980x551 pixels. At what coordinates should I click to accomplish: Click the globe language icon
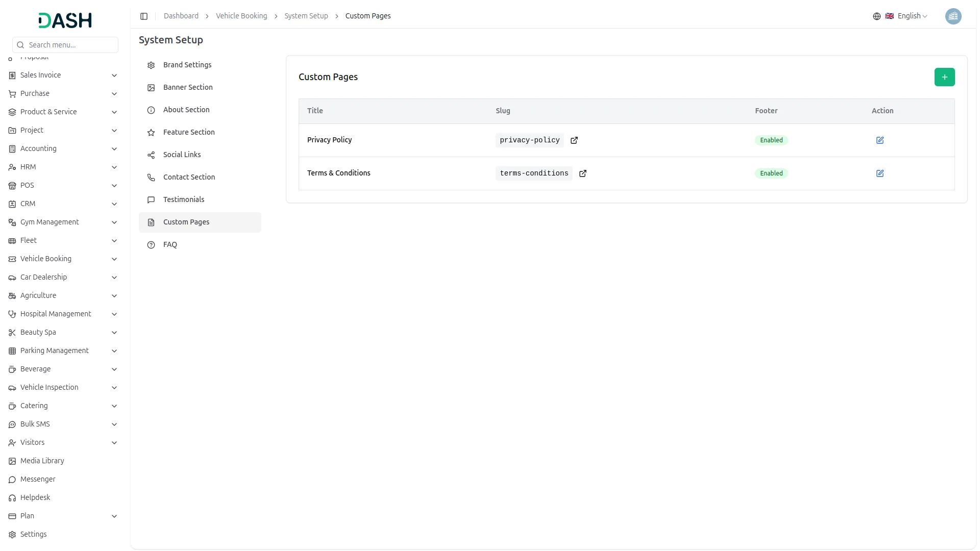[x=877, y=16]
